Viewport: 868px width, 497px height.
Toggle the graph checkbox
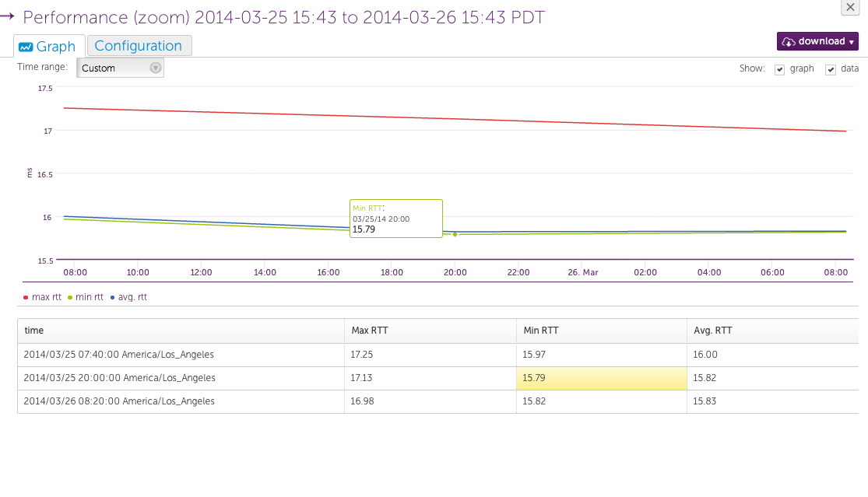(779, 70)
